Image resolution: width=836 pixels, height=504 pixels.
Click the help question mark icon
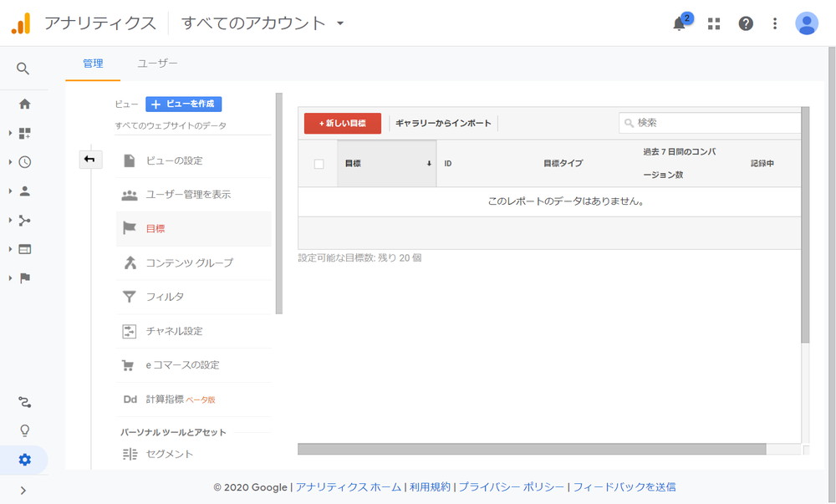tap(746, 23)
